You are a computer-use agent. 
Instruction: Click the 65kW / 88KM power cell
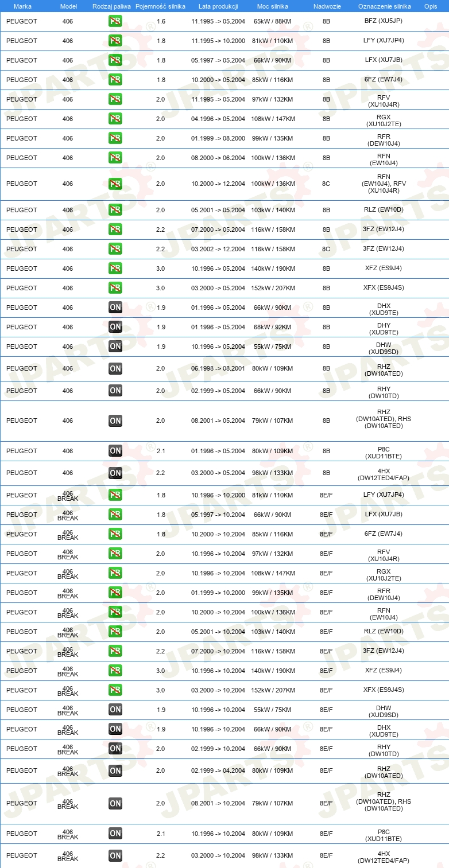pos(273,21)
